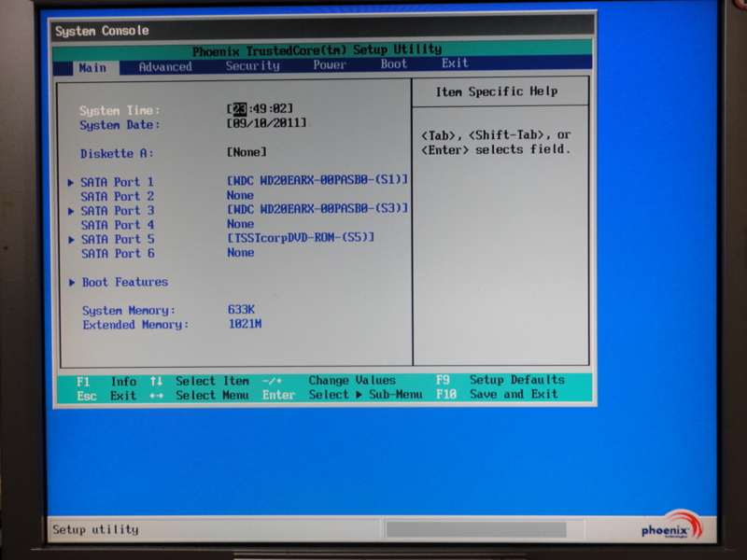Open the Boot menu tab
Screen dimensions: 747x560
pos(394,63)
